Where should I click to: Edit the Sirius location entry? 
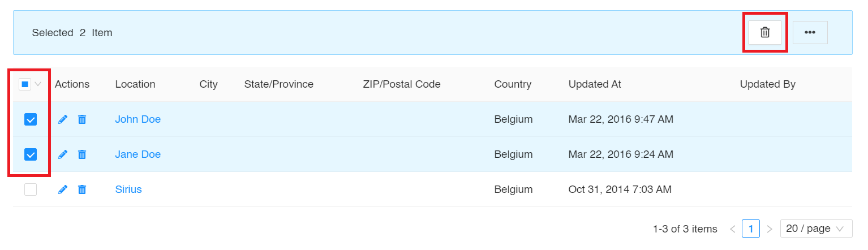pyautogui.click(x=63, y=189)
